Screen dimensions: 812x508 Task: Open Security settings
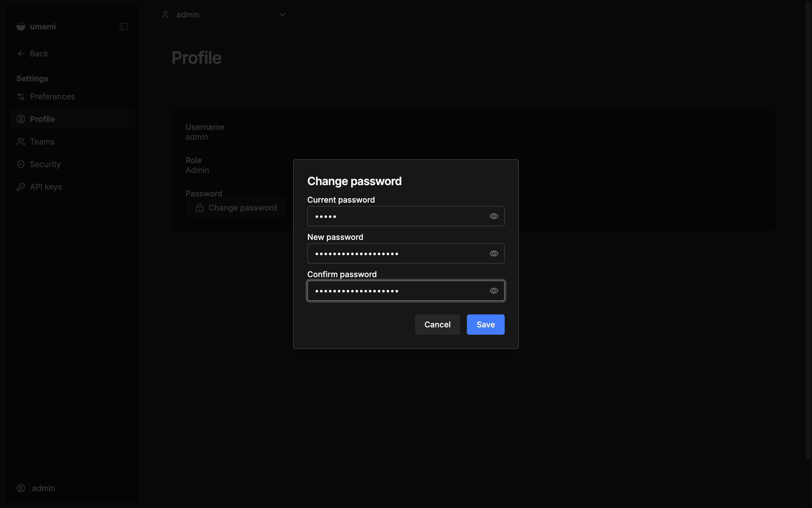click(72, 164)
